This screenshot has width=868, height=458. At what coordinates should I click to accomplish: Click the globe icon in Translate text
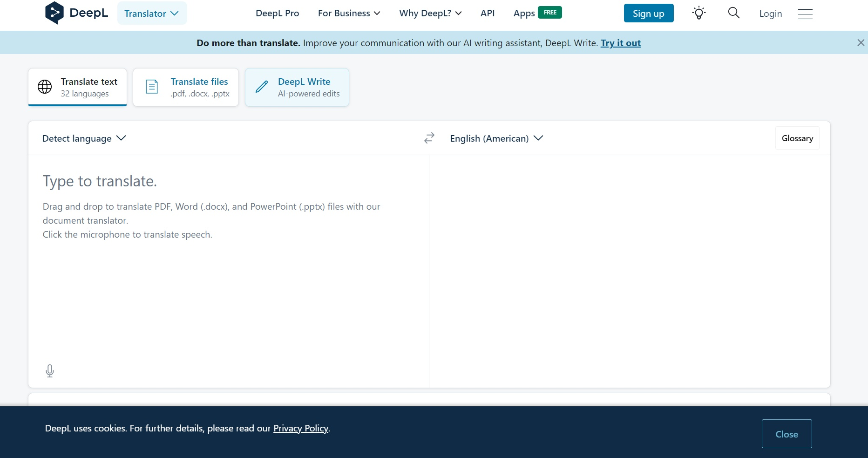coord(45,87)
